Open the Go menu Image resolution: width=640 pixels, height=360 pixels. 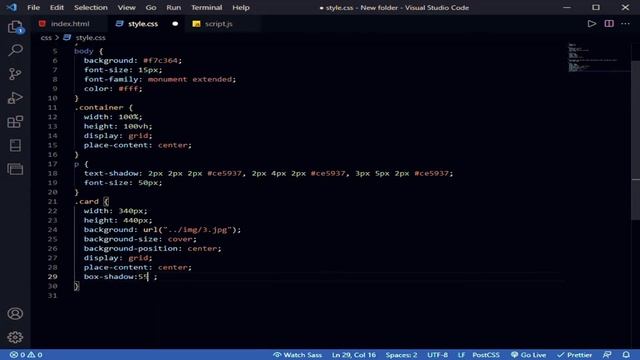tap(151, 7)
